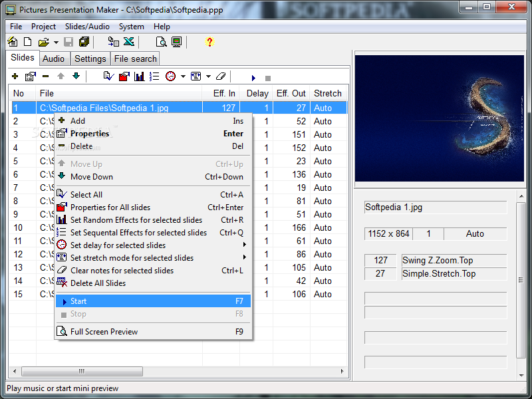Click Properties for All slides toolbar icon
The image size is (532, 399).
coord(124,76)
